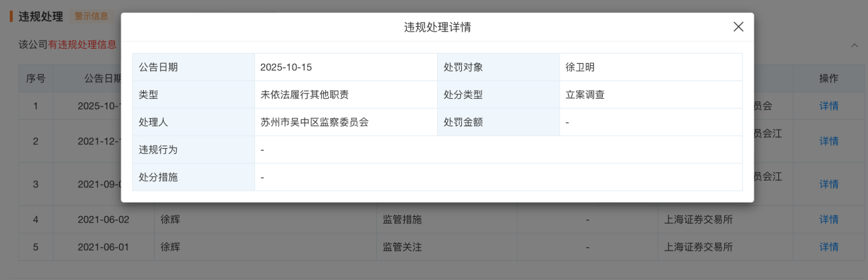Select the 监管关注 cell in row 5
The image size is (868, 280).
coord(402,247)
